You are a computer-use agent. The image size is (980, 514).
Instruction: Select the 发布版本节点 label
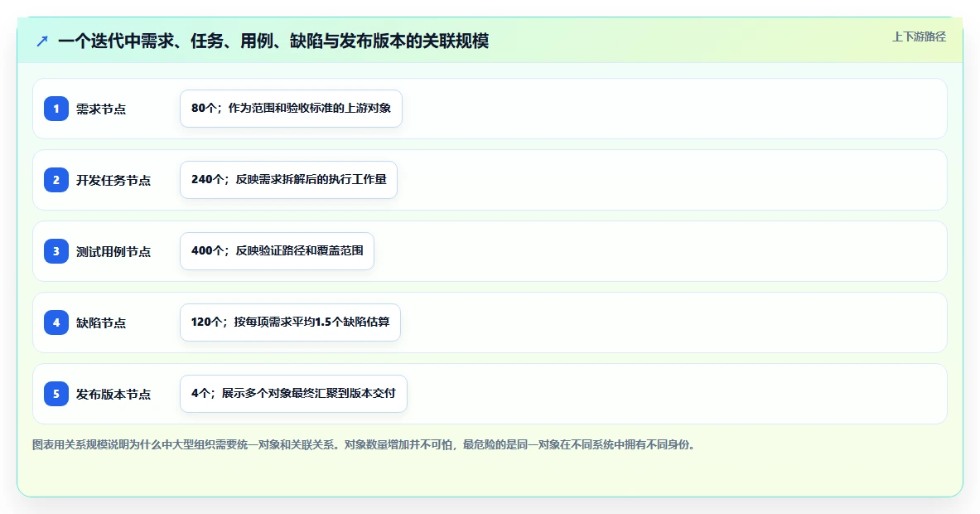(x=113, y=394)
